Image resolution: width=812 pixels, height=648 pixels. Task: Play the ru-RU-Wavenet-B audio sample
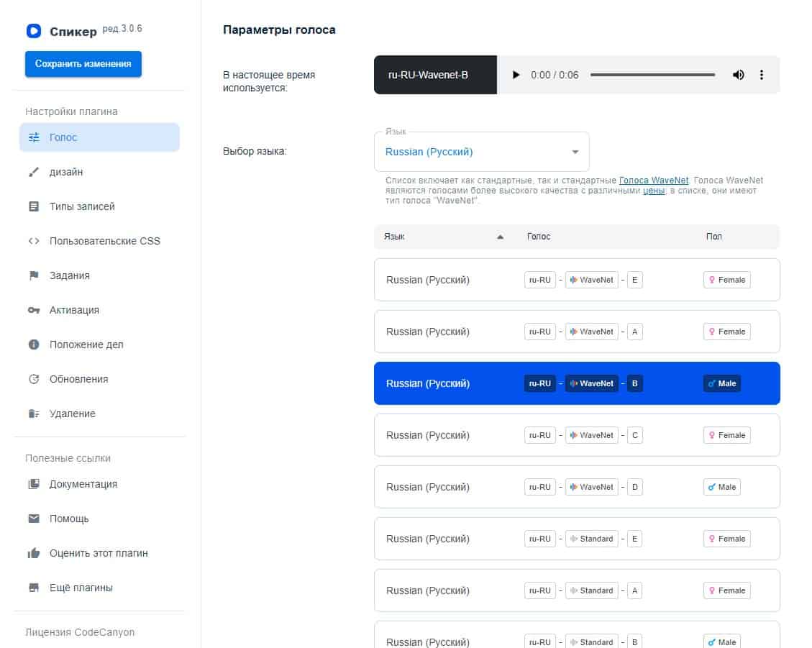click(x=516, y=75)
